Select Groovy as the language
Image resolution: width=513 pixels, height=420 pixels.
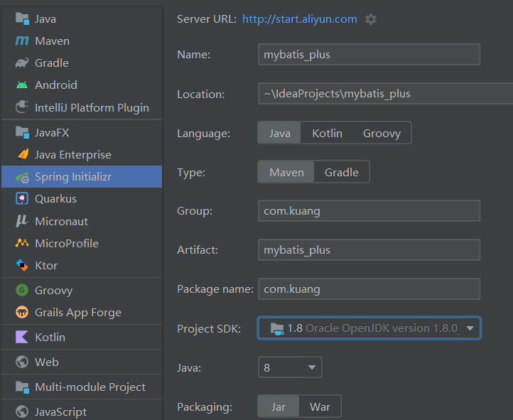pos(382,133)
